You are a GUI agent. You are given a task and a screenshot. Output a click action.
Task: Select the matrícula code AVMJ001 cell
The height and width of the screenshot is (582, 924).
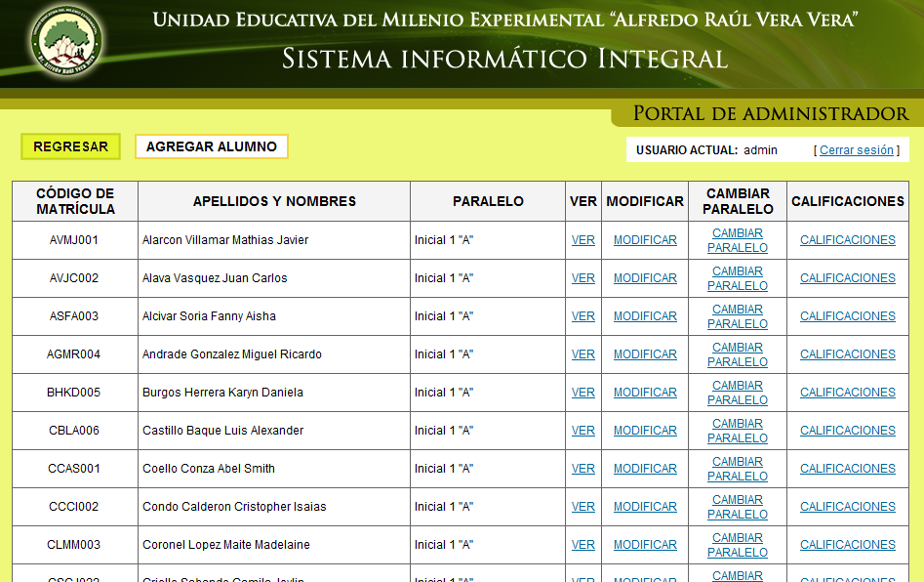74,240
